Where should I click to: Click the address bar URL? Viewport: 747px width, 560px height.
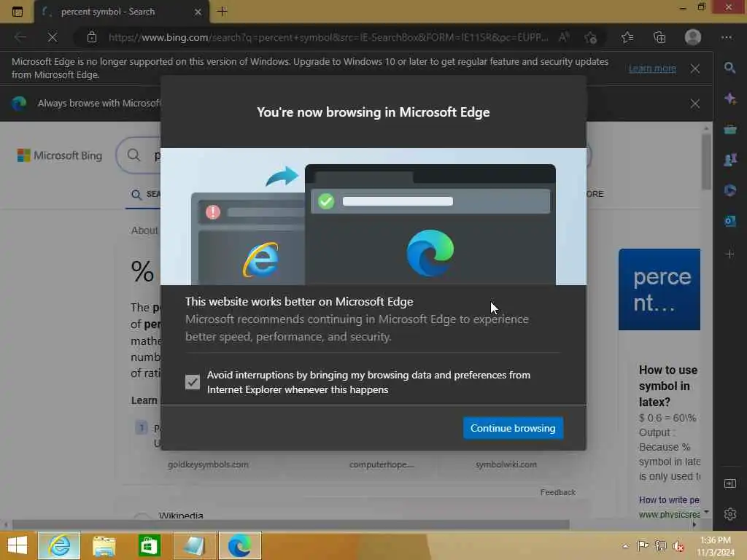328,37
